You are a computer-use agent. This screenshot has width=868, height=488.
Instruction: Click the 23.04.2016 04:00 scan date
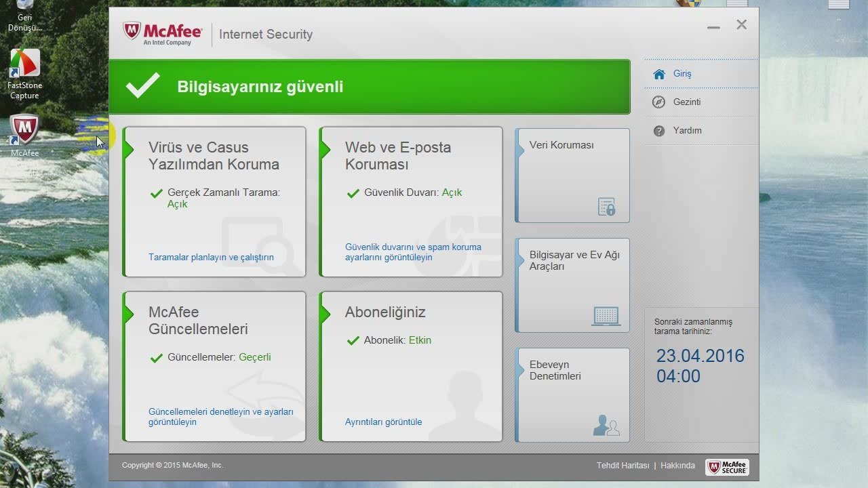tap(700, 366)
